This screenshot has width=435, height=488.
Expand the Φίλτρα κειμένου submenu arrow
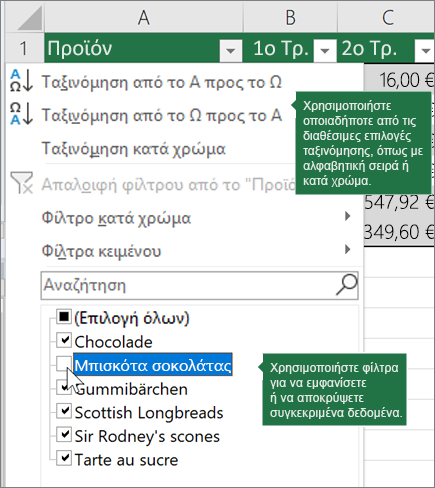348,249
